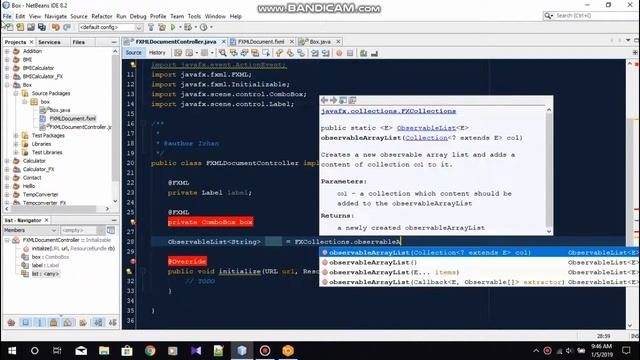Open the Refactor menu
This screenshot has height=360, width=640.
click(102, 16)
